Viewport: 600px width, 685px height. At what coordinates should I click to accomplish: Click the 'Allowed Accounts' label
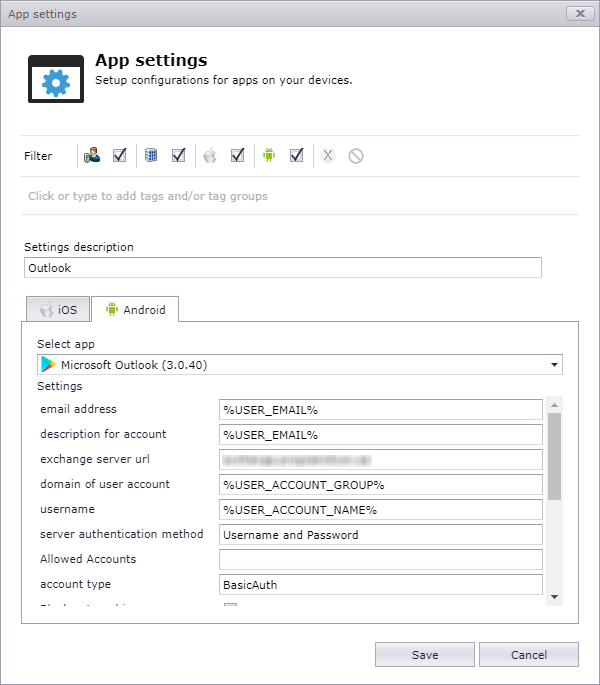tap(88, 559)
